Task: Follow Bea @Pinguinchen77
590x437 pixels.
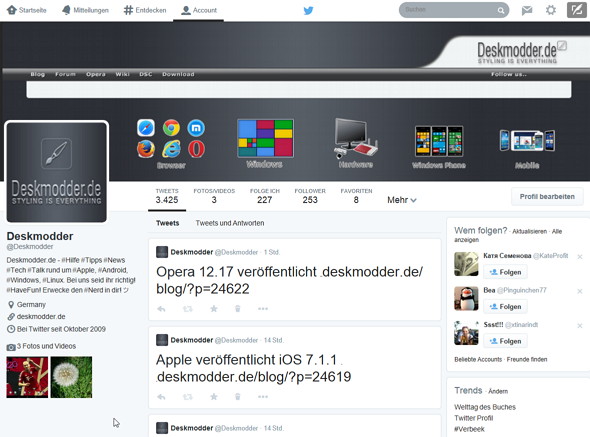Action: coord(505,307)
